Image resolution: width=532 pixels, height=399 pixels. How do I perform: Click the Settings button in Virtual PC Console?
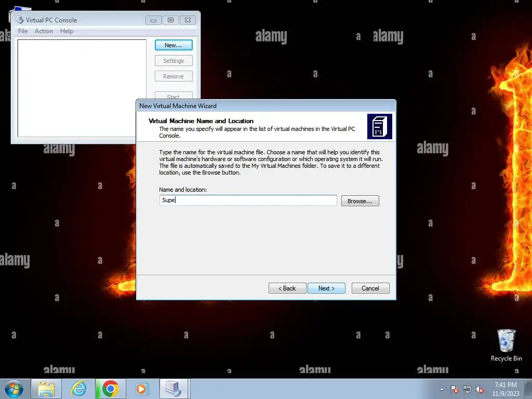pos(174,61)
